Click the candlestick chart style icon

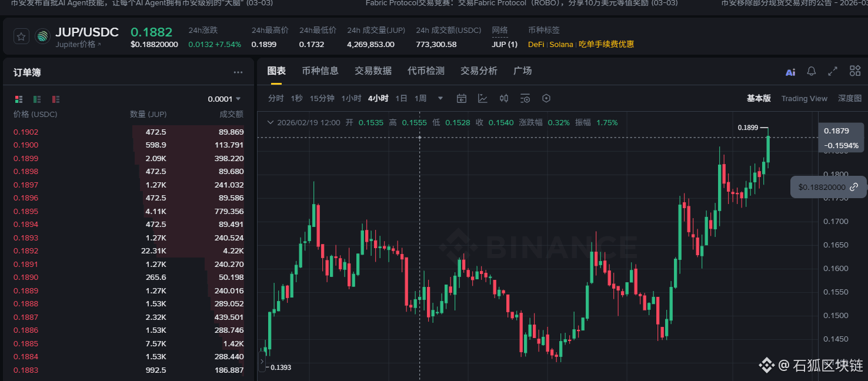click(x=504, y=98)
